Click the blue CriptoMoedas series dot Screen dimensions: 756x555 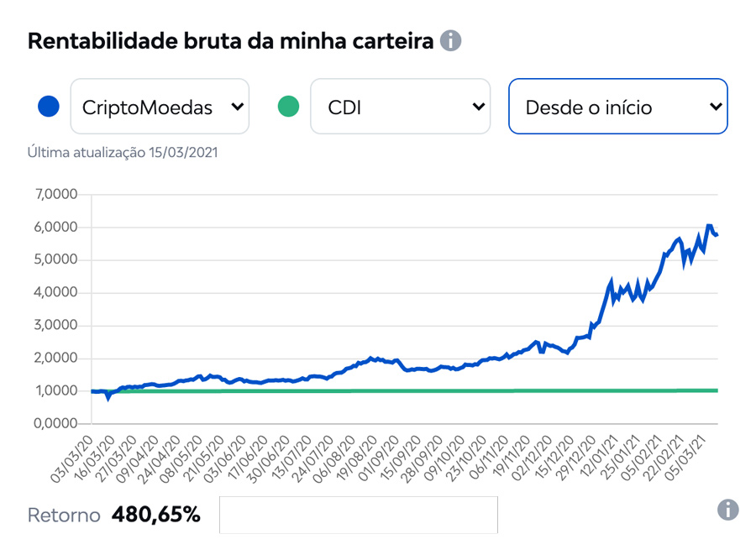click(x=49, y=107)
